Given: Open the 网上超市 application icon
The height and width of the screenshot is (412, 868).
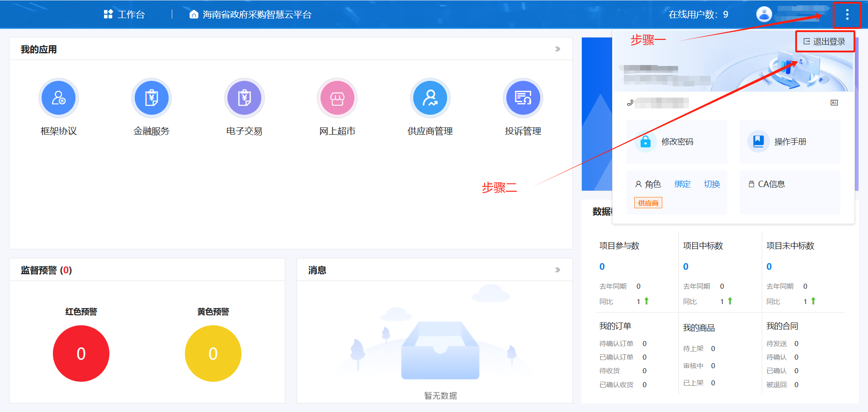Looking at the screenshot, I should pos(337,98).
